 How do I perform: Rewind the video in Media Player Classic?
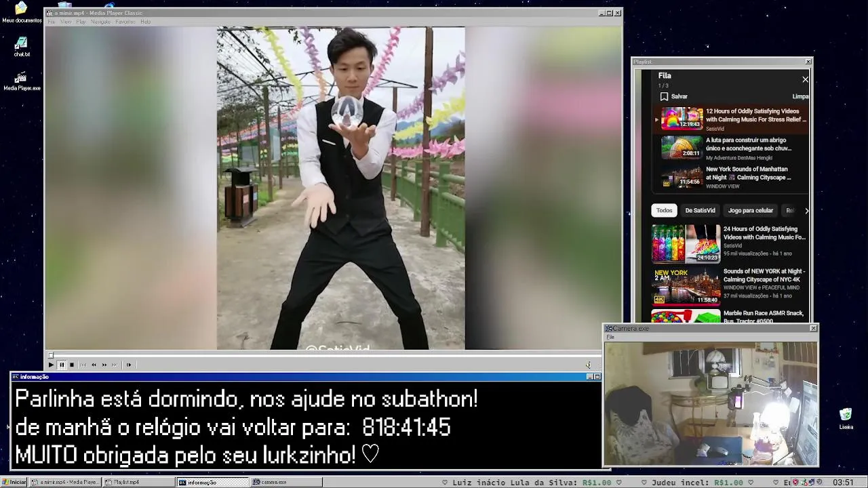click(x=94, y=365)
